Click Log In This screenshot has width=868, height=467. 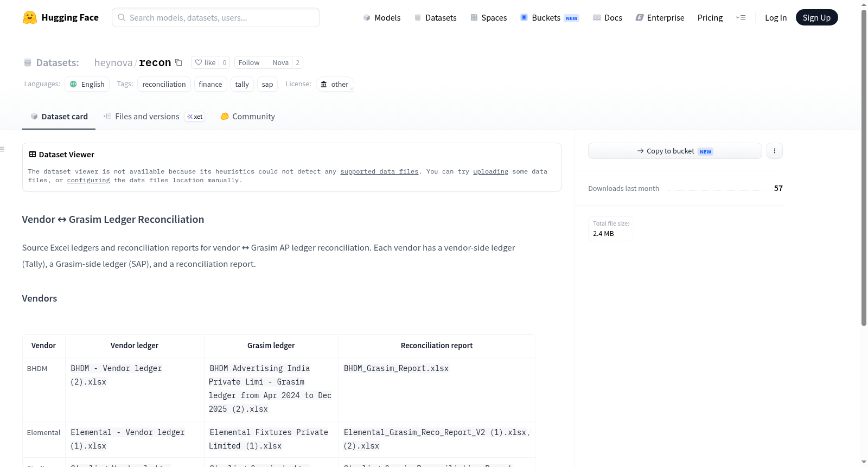(x=776, y=17)
